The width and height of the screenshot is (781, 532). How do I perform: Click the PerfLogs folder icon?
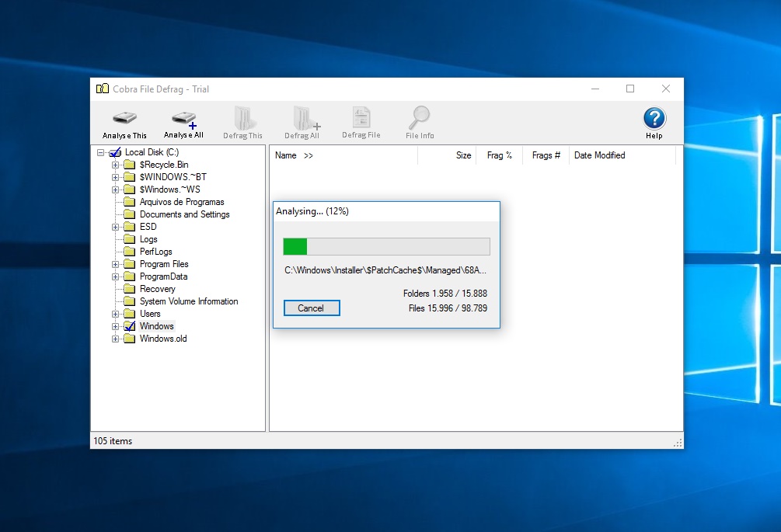point(130,252)
